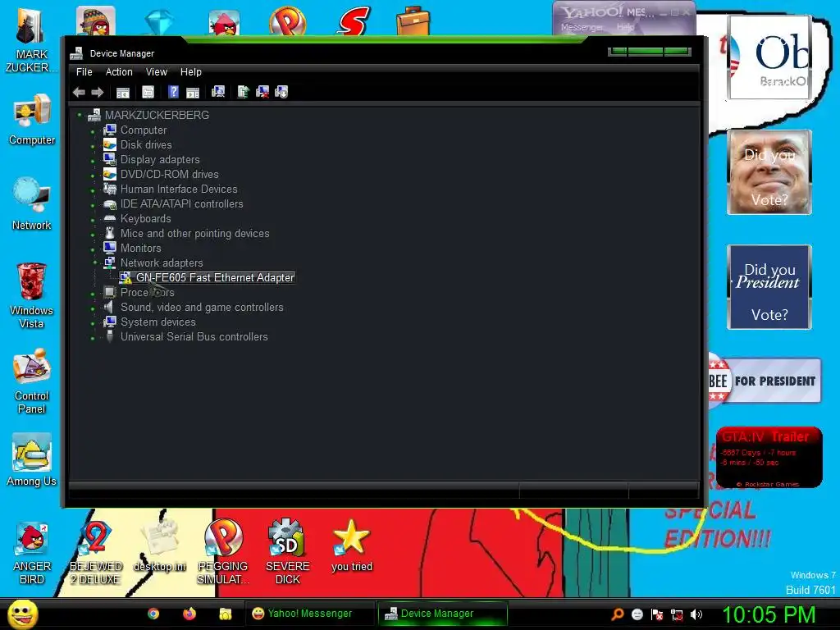Image resolution: width=840 pixels, height=630 pixels.
Task: Click the Disable device toolbar icon with down arrow
Action: pos(281,92)
